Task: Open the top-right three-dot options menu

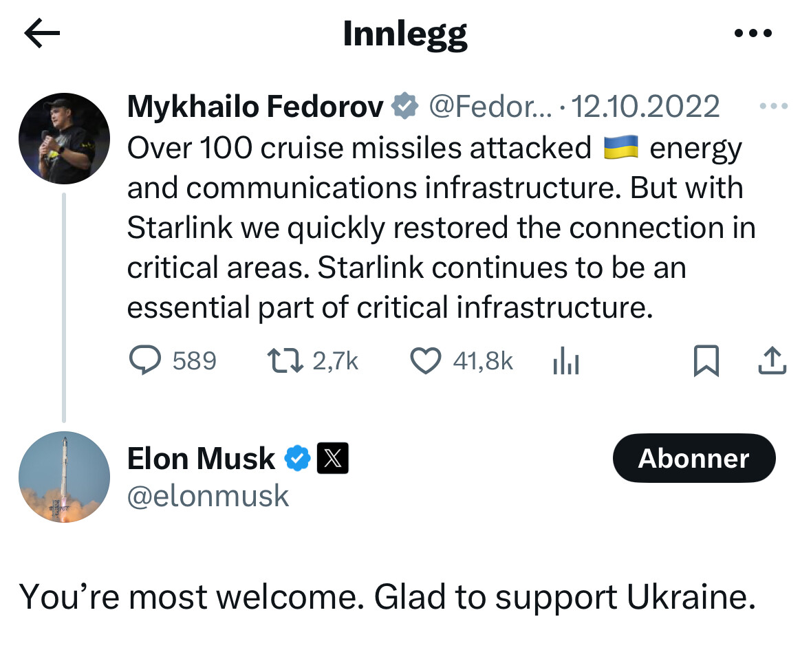Action: click(753, 33)
